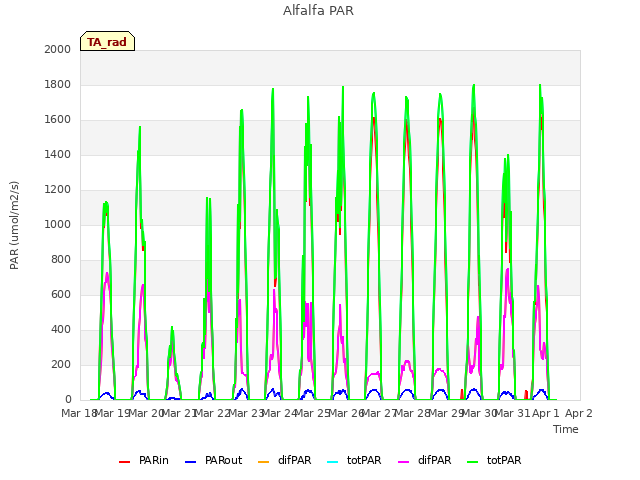
Task: Click the TA_rad label box
Action: tap(107, 41)
